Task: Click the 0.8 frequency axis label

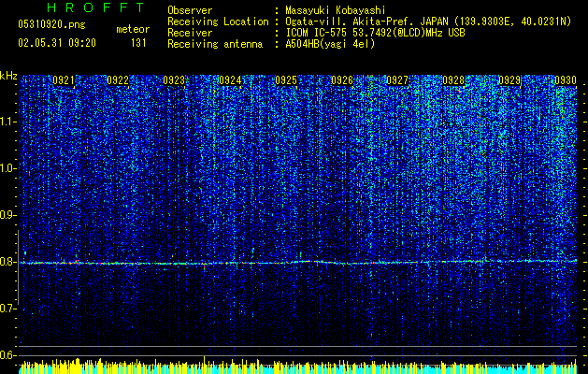Action: [x=7, y=262]
